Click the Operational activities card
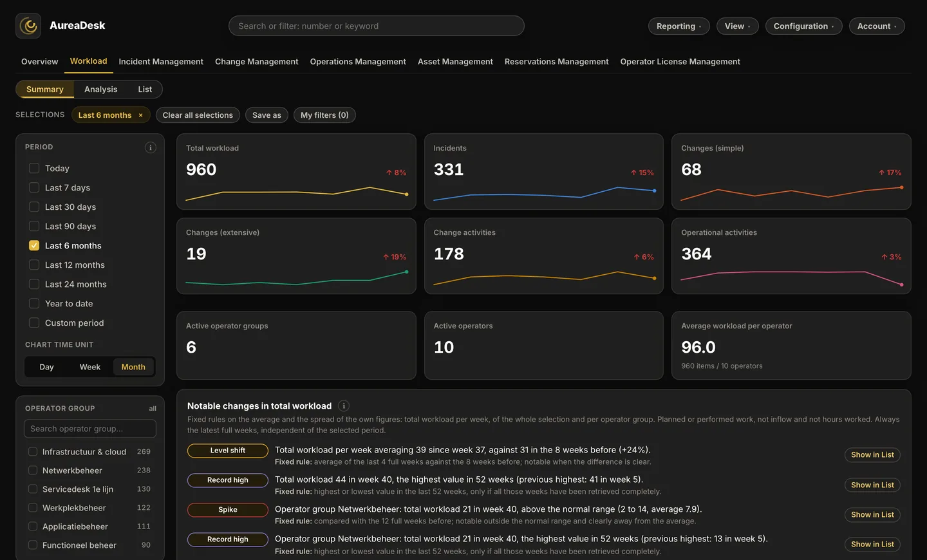The image size is (927, 560). click(791, 256)
